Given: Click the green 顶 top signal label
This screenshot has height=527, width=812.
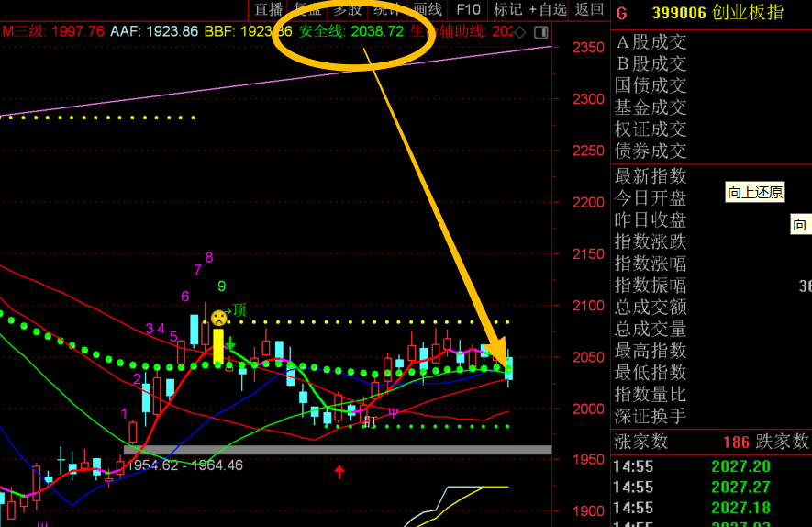Looking at the screenshot, I should click(239, 310).
